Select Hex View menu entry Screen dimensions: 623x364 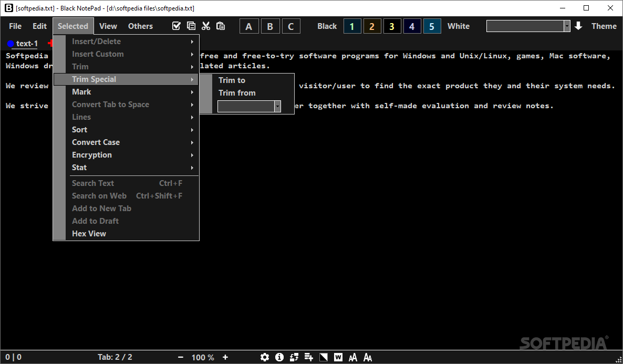click(127, 234)
